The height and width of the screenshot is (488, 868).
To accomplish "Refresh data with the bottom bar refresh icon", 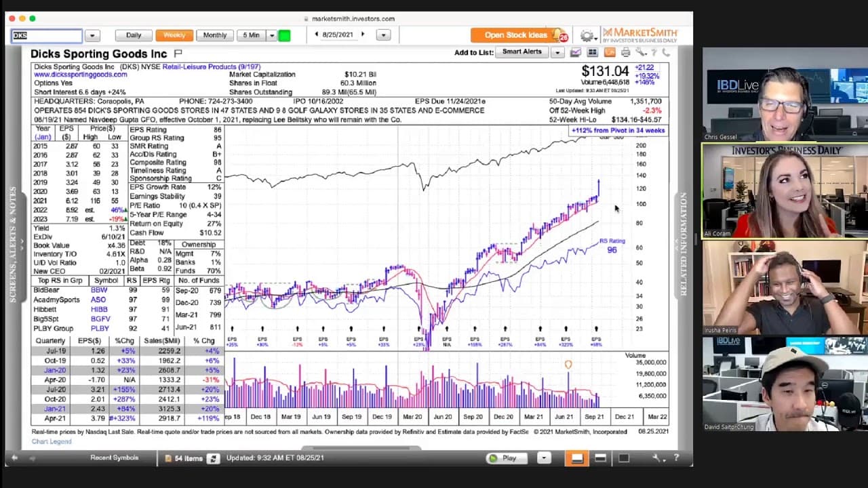I will click(x=213, y=458).
